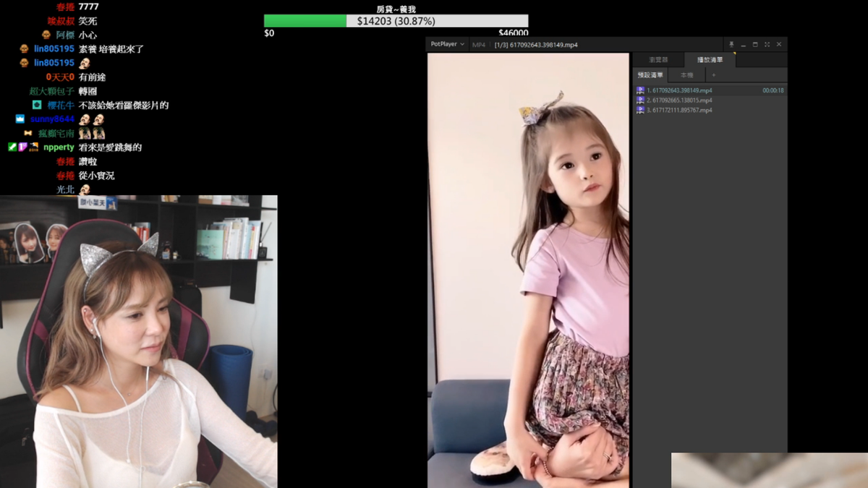Viewport: 868px width, 488px height.
Task: Click the 00:00:18 duration value
Action: 773,90
